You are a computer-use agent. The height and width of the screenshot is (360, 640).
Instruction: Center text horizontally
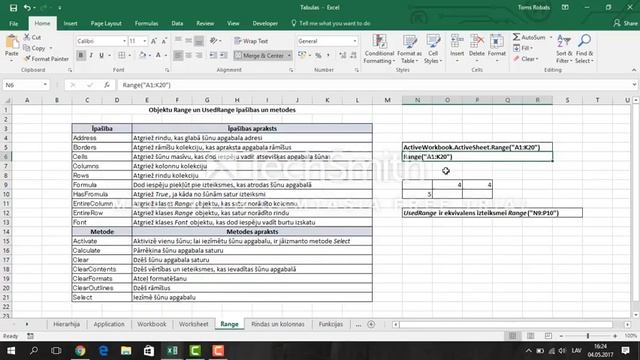(188, 55)
